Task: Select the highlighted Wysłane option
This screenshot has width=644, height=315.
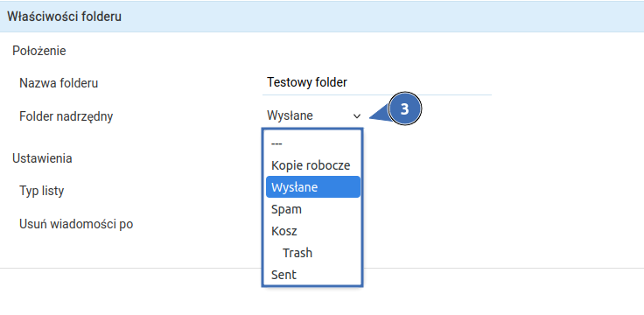Action: point(313,187)
